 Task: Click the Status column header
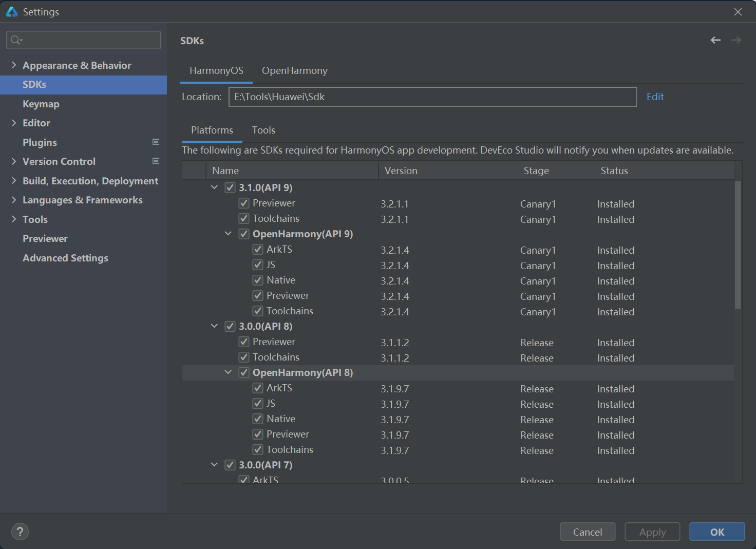664,171
